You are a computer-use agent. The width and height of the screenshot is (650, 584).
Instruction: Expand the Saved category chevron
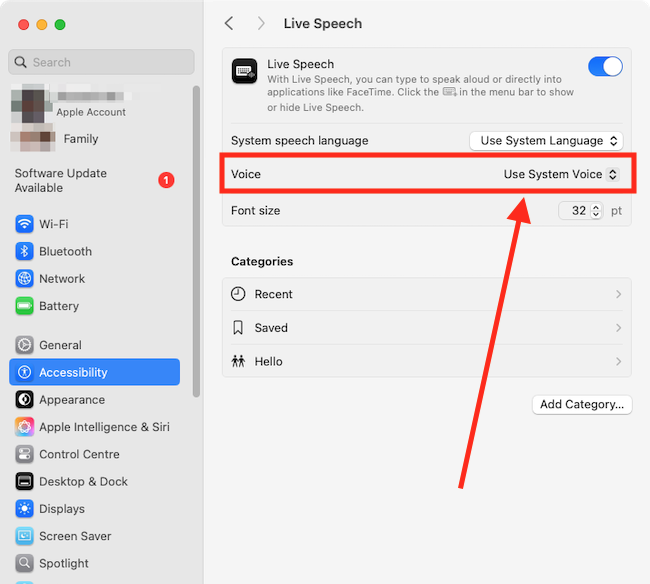tap(618, 328)
